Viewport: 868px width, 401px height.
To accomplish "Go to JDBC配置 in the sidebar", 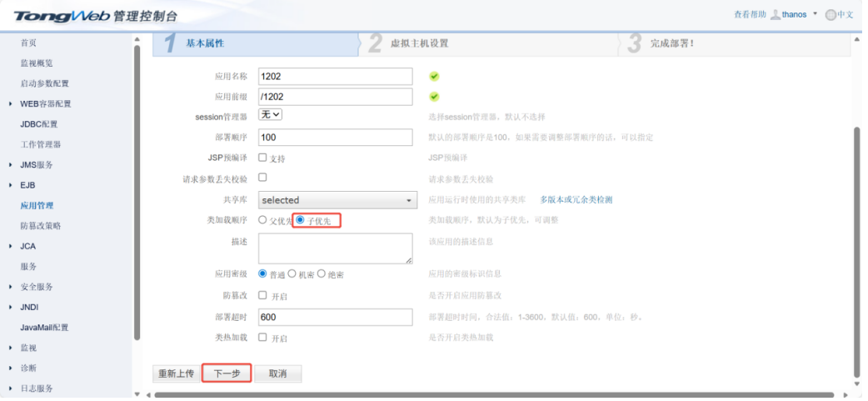I will click(x=38, y=124).
